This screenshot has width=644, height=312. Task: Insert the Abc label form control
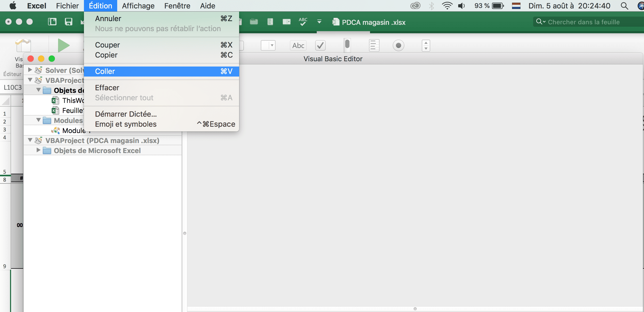(298, 45)
